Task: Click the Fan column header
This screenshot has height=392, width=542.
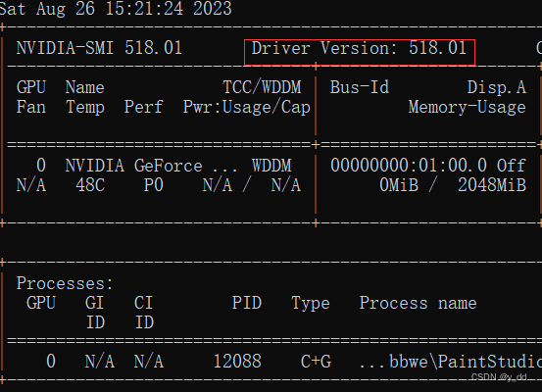Action: (x=31, y=107)
